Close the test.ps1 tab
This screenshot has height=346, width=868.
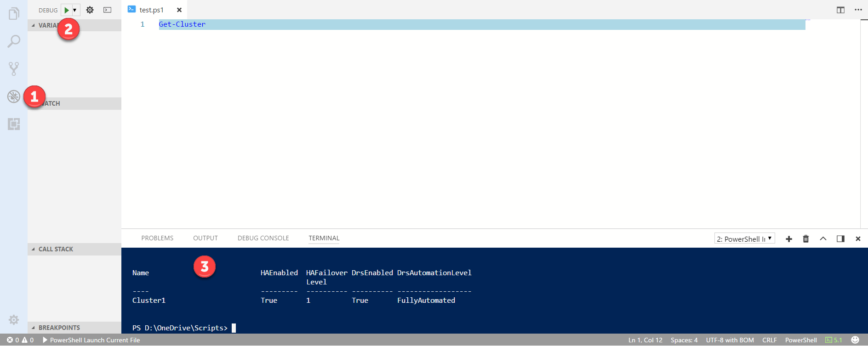point(179,10)
